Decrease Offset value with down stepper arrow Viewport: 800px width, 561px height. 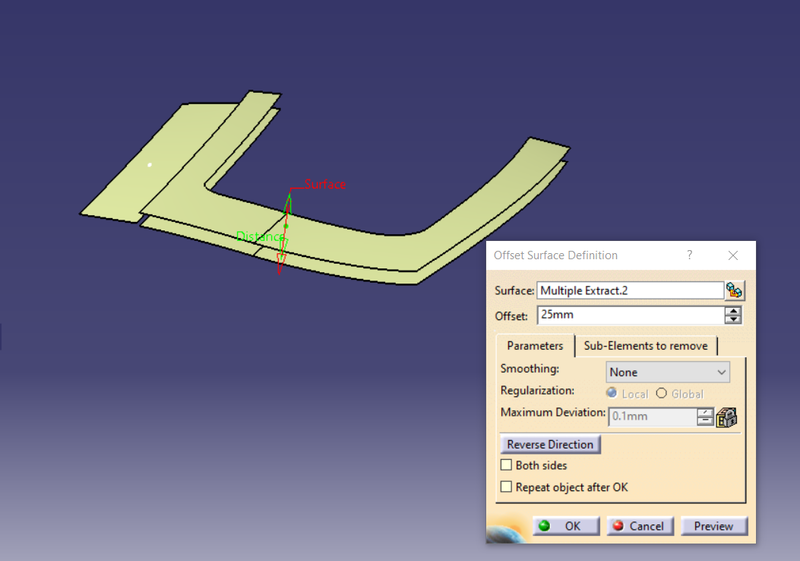(734, 320)
